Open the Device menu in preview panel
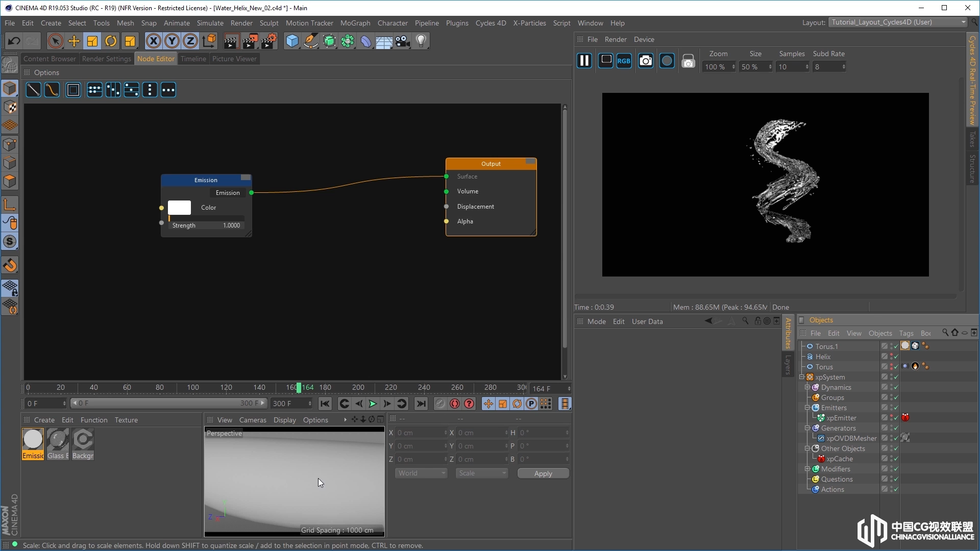 pos(644,39)
